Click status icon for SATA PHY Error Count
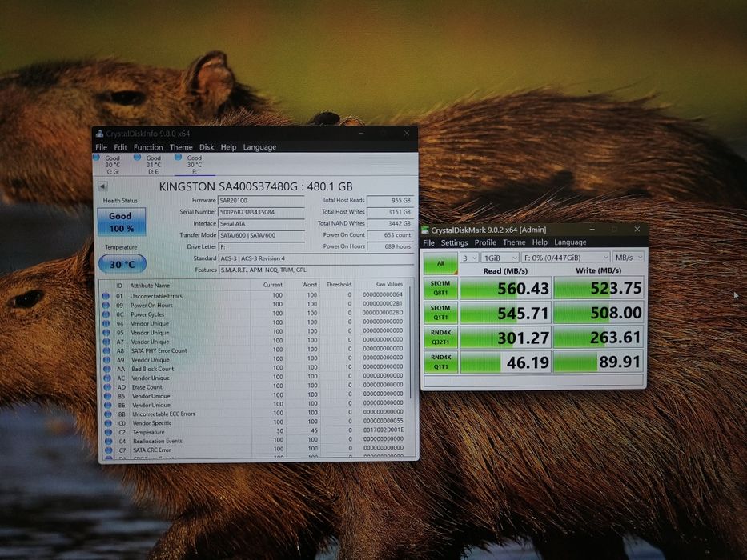 tap(106, 351)
